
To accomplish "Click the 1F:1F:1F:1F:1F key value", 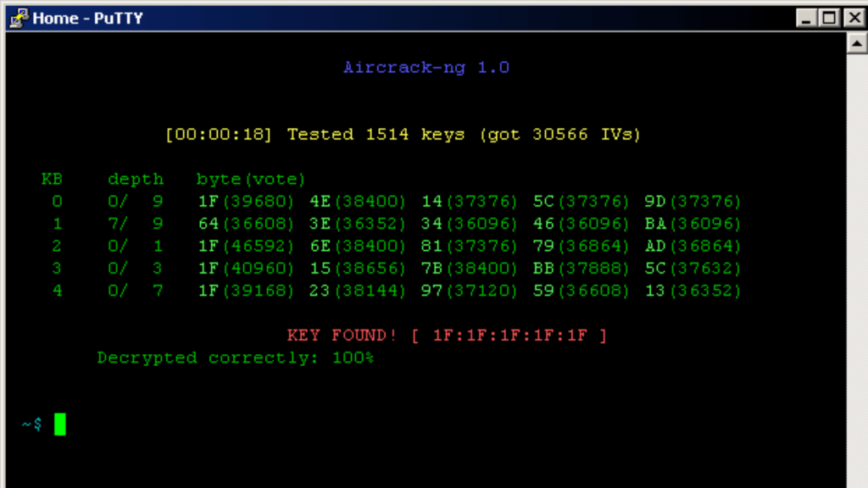I will click(509, 335).
